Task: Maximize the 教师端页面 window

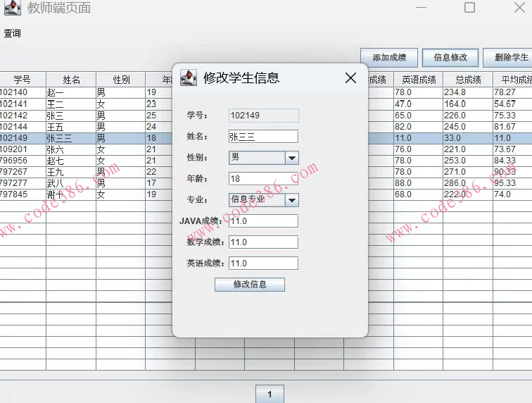Action: pyautogui.click(x=469, y=7)
